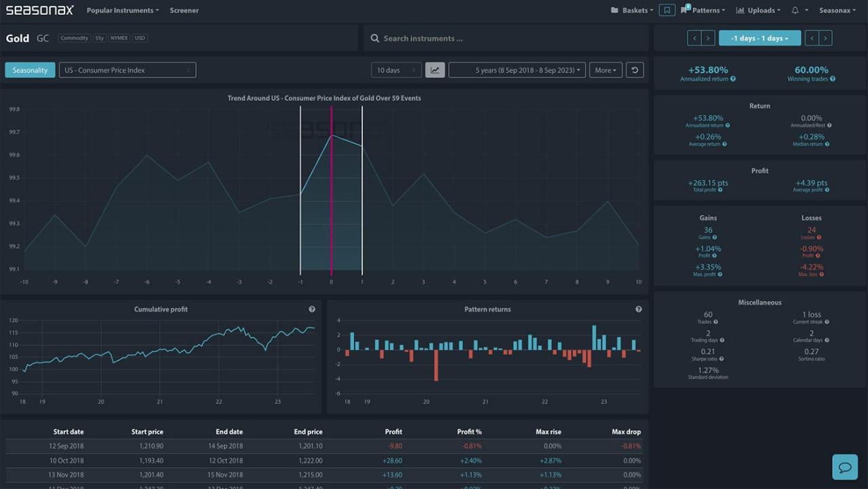This screenshot has width=868, height=489.
Task: Click the help icon beside top Annualized return
Action: [x=733, y=79]
